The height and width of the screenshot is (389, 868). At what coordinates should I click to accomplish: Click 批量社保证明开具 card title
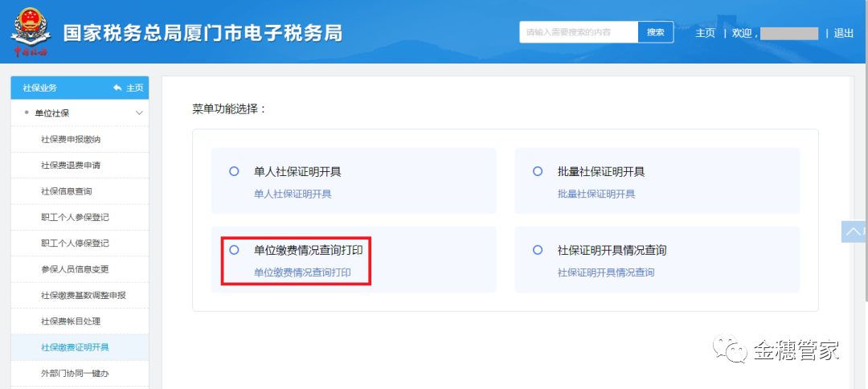tap(601, 171)
